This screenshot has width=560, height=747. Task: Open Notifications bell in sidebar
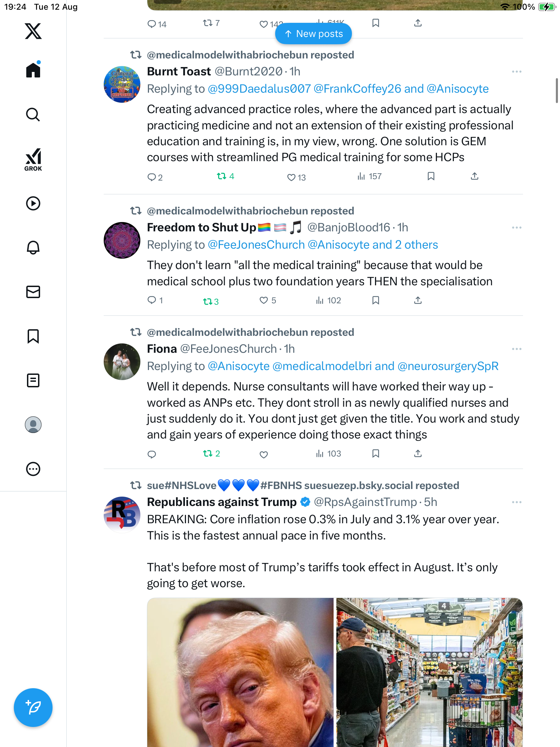pyautogui.click(x=33, y=247)
